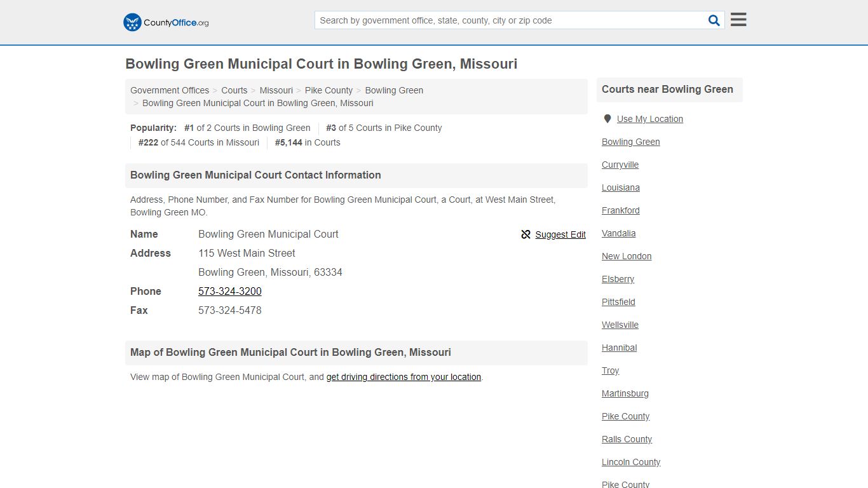The width and height of the screenshot is (868, 488).
Task: Open Pittsfield courts link
Action: [x=618, y=302]
